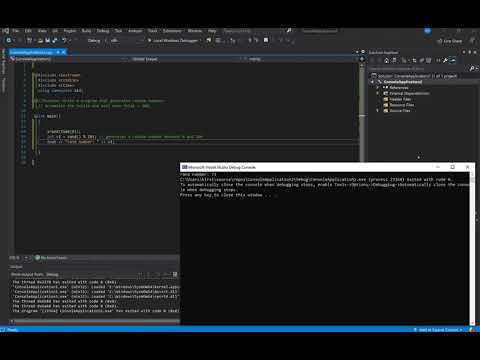Click the Output panel horizontal scrollbar
The height and width of the screenshot is (360, 480).
(97, 321)
